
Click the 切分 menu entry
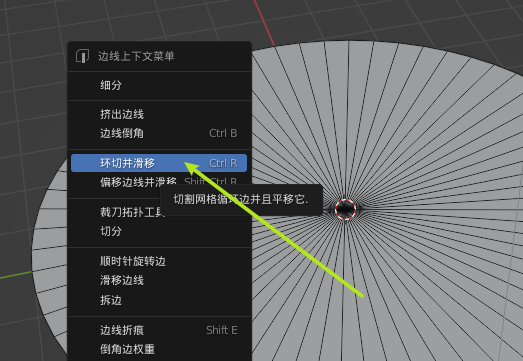159,231
